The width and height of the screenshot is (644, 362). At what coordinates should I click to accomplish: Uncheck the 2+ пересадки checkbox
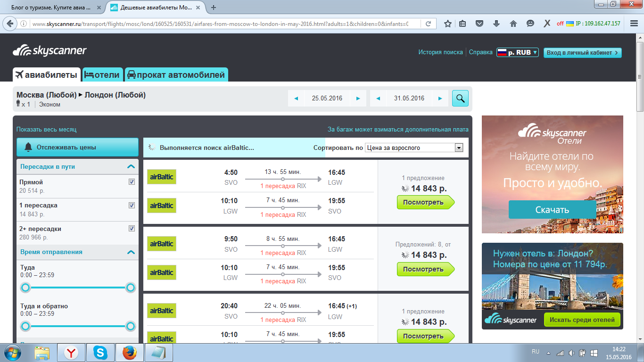click(x=132, y=229)
